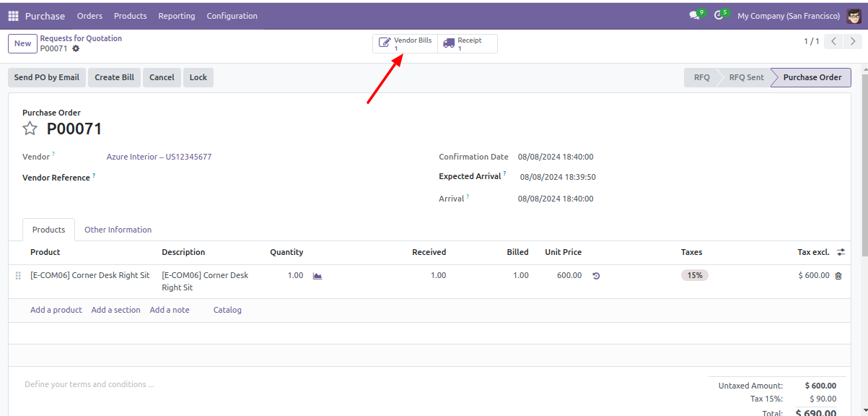The height and width of the screenshot is (416, 868).
Task: Open the Products menu
Action: [x=131, y=16]
